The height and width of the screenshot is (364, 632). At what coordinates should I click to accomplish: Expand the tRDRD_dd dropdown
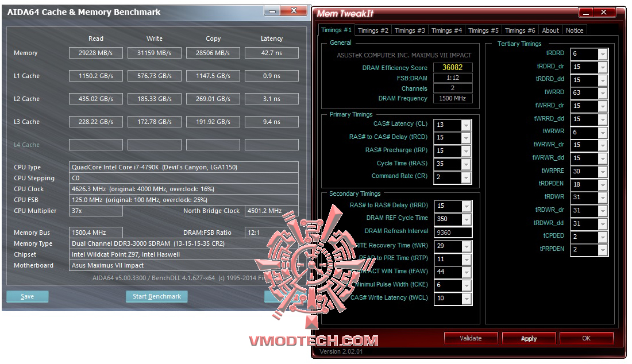[603, 80]
